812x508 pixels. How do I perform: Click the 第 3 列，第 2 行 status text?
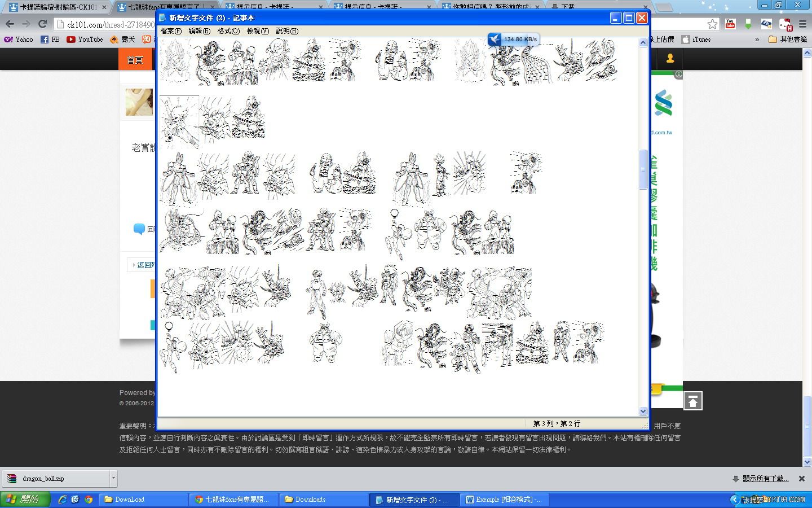(557, 423)
